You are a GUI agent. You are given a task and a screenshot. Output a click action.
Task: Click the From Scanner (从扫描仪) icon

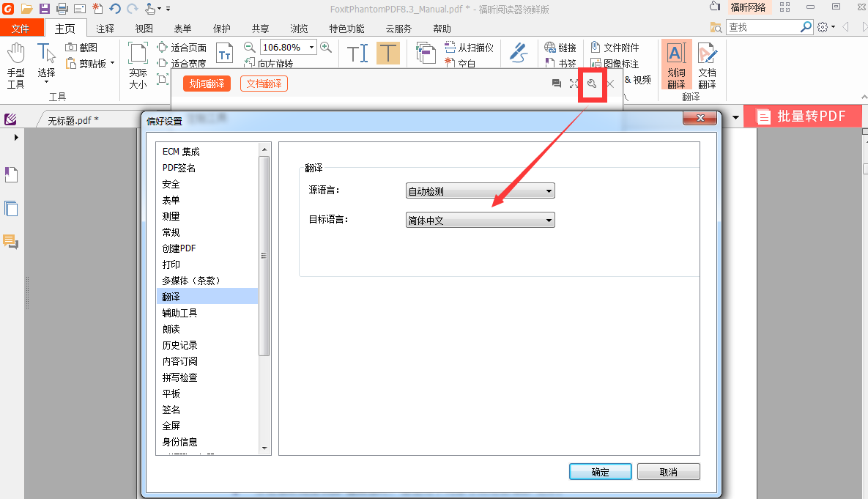[450, 48]
